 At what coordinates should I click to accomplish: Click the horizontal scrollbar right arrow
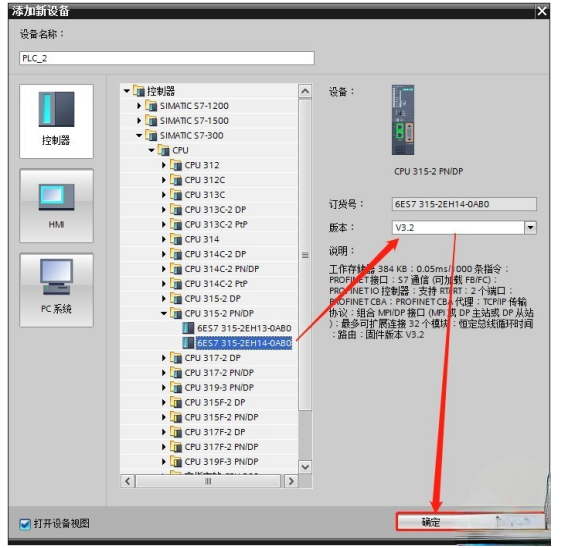(x=291, y=481)
